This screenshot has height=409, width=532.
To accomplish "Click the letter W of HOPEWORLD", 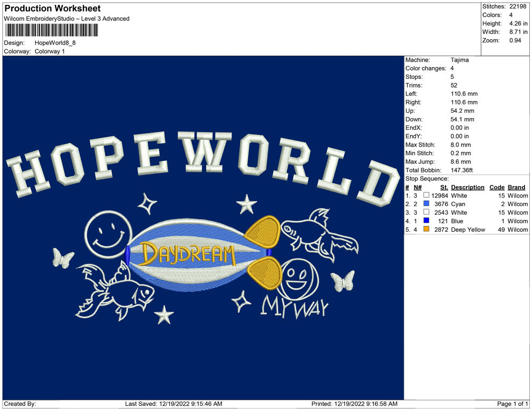I will [205, 151].
